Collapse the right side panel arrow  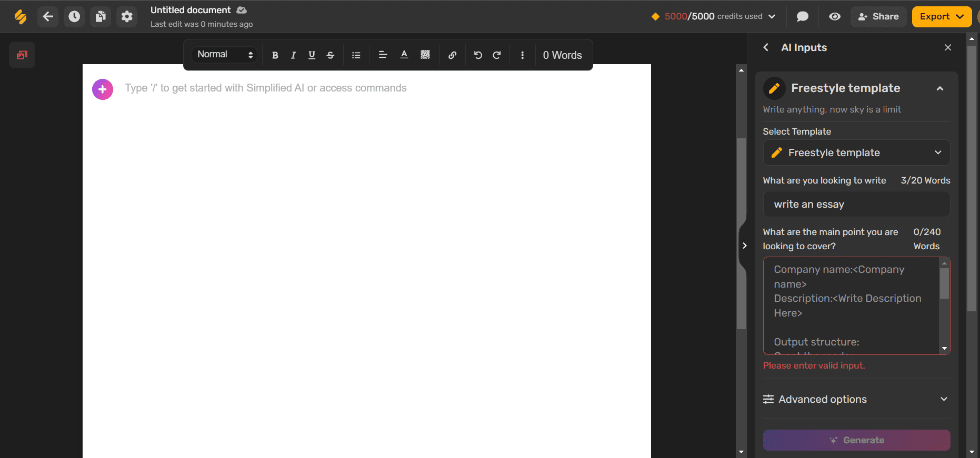[744, 246]
